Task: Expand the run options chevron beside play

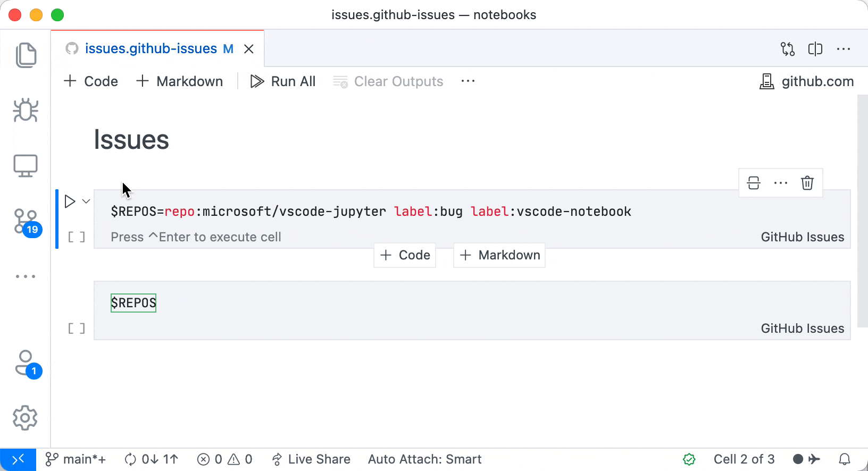Action: point(86,201)
